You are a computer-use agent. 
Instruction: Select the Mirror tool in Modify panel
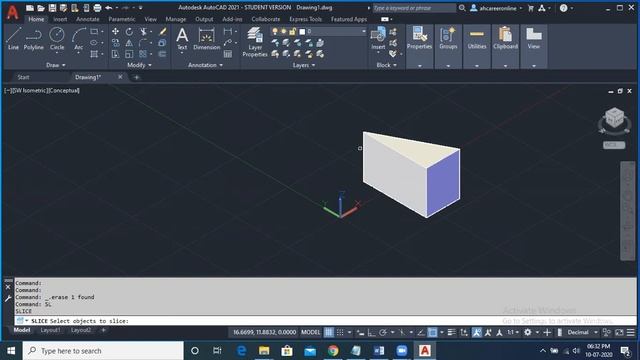point(129,43)
